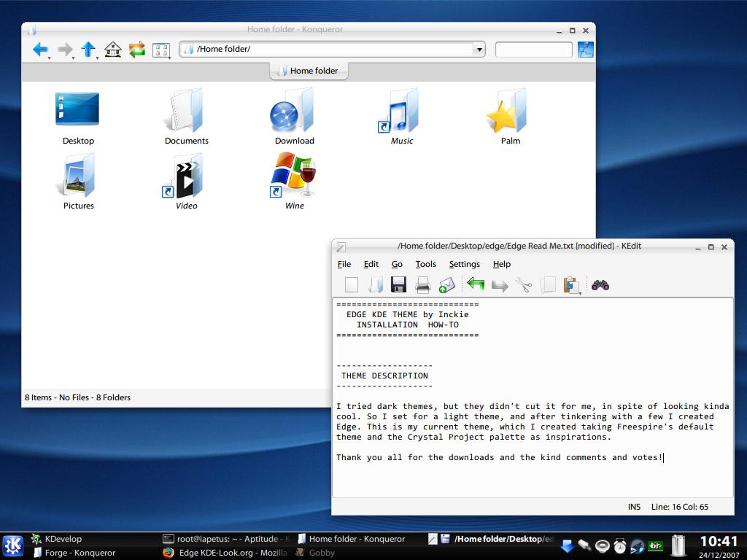Viewport: 747px width, 560px height.
Task: Click the Konqueror search input box
Action: (533, 50)
